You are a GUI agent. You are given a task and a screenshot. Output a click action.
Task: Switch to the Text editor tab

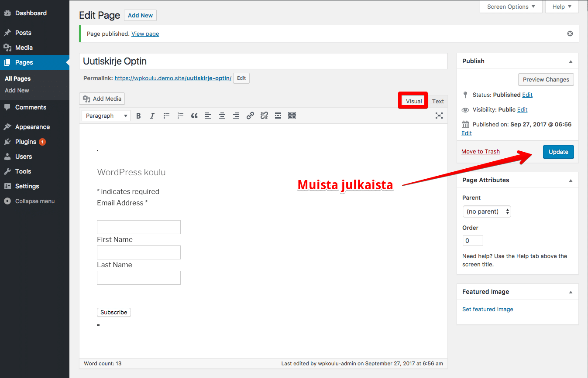click(438, 101)
